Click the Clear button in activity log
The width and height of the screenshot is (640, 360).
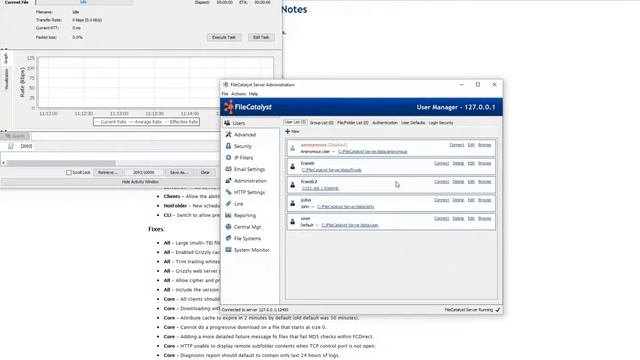[x=205, y=172]
